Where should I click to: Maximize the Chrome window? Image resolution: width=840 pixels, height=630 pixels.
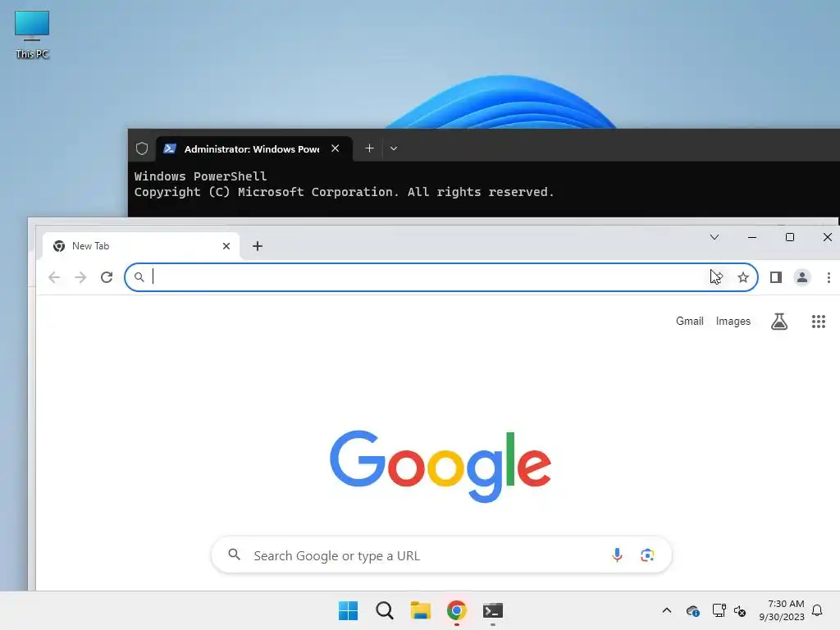click(790, 237)
